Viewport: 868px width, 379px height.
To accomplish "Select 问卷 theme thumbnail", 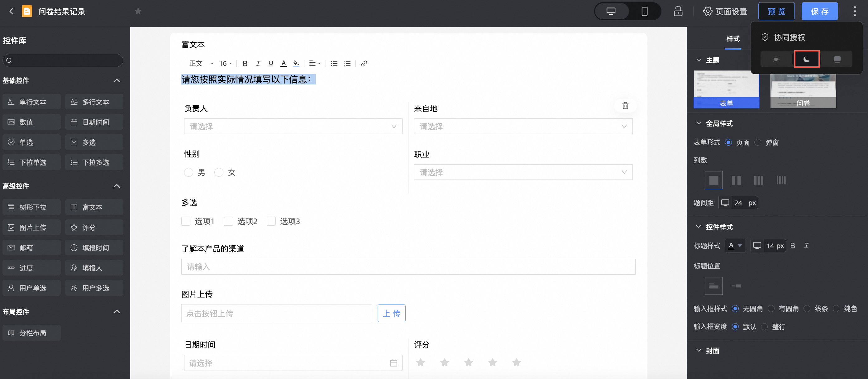I will tap(803, 91).
